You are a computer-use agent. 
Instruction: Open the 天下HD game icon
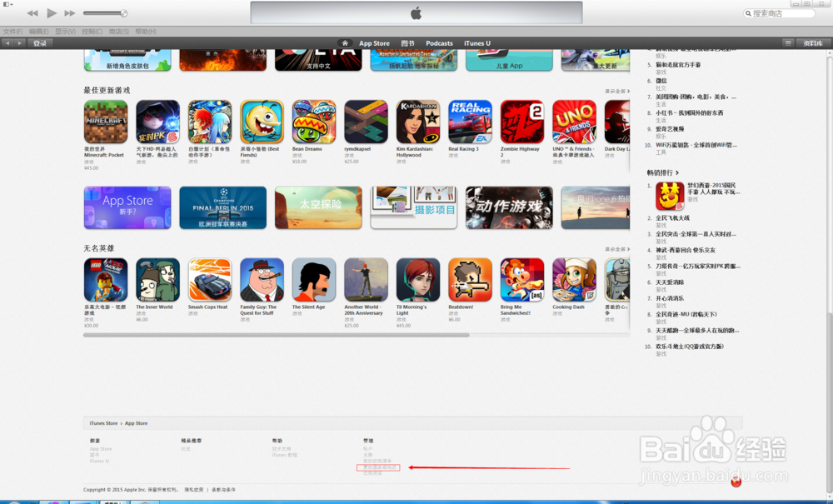pyautogui.click(x=157, y=122)
